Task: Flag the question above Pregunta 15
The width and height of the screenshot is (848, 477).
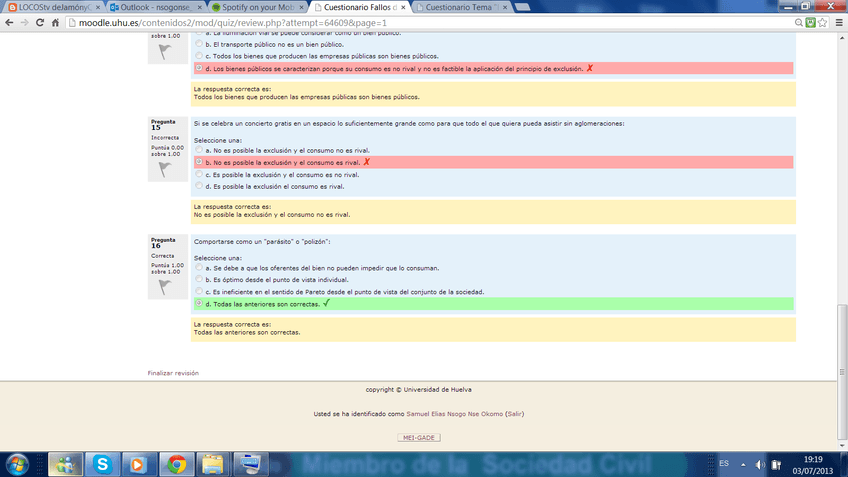Action: tap(165, 52)
